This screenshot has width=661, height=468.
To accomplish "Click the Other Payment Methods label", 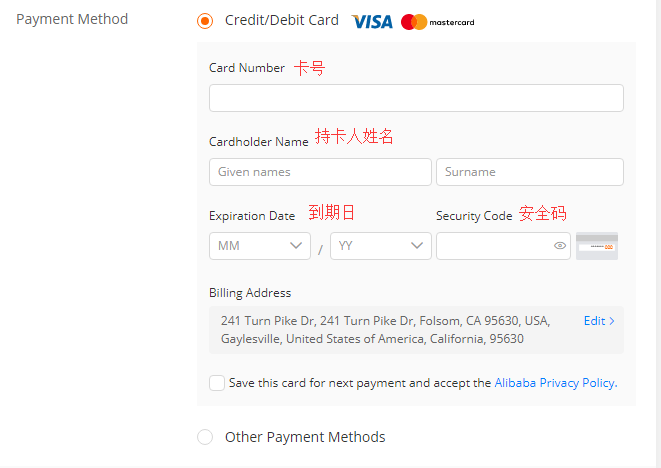I will click(x=305, y=437).
